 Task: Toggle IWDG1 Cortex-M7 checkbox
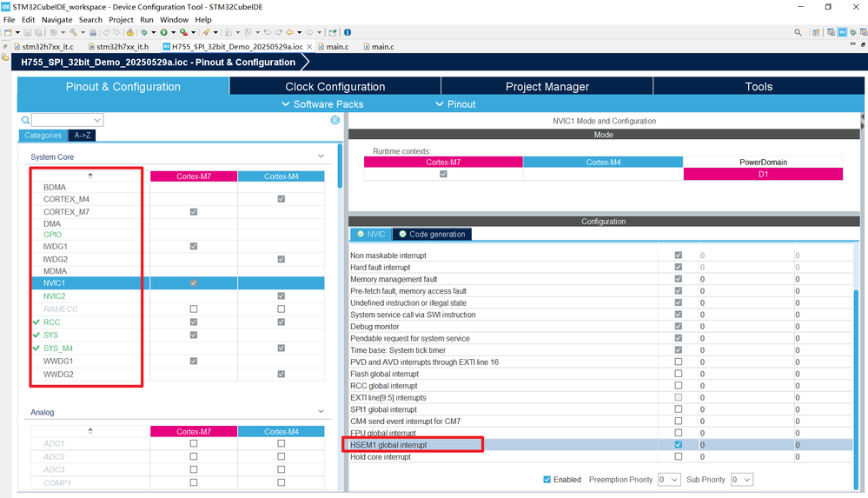point(193,246)
